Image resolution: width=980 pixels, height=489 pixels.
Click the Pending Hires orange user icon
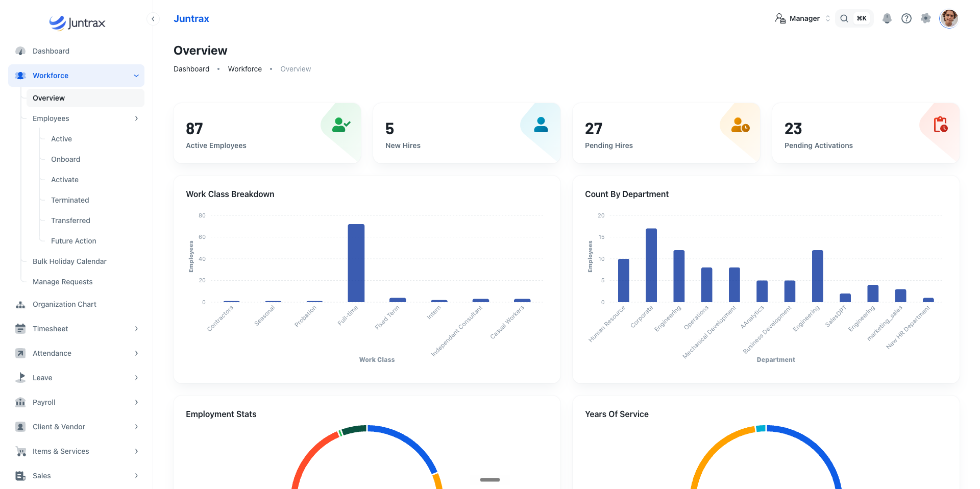(740, 125)
